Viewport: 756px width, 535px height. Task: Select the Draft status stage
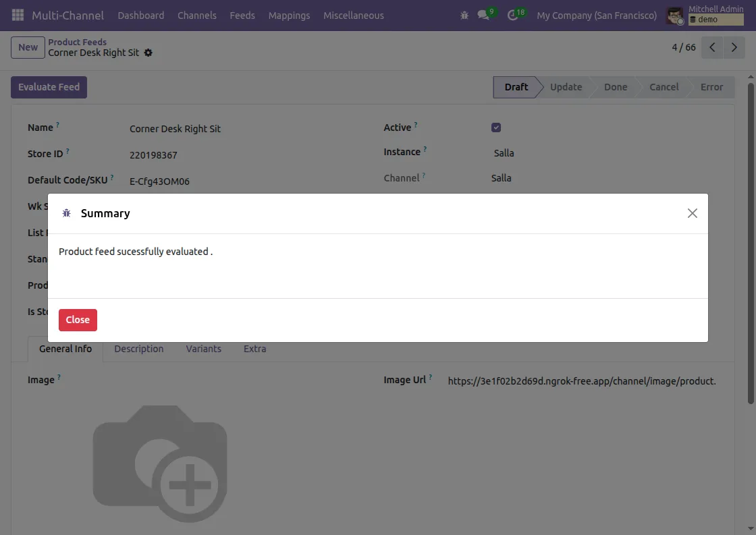(516, 87)
